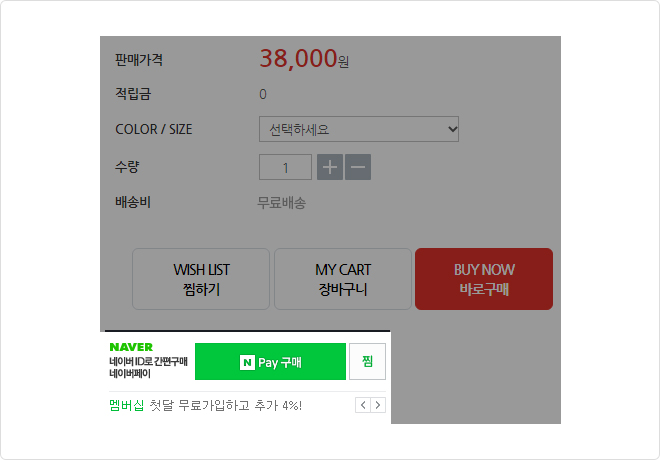Expand the COLOR / SIZE dropdown chevron
Image resolution: width=660 pixels, height=460 pixels.
[452, 129]
